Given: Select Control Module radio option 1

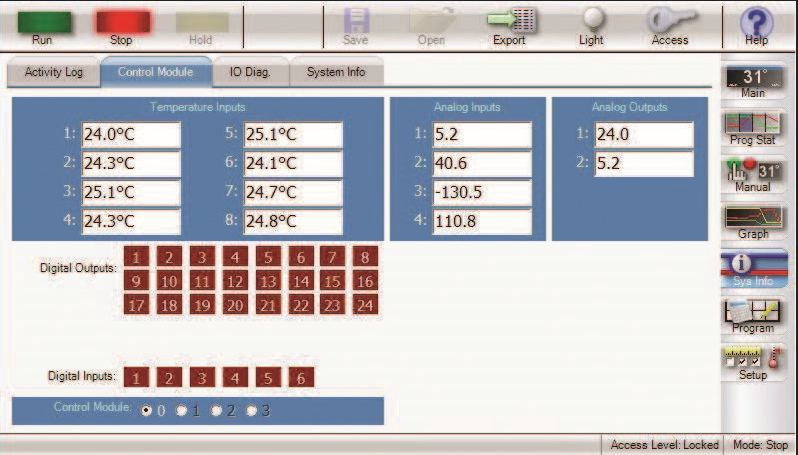Looking at the screenshot, I should tap(182, 410).
